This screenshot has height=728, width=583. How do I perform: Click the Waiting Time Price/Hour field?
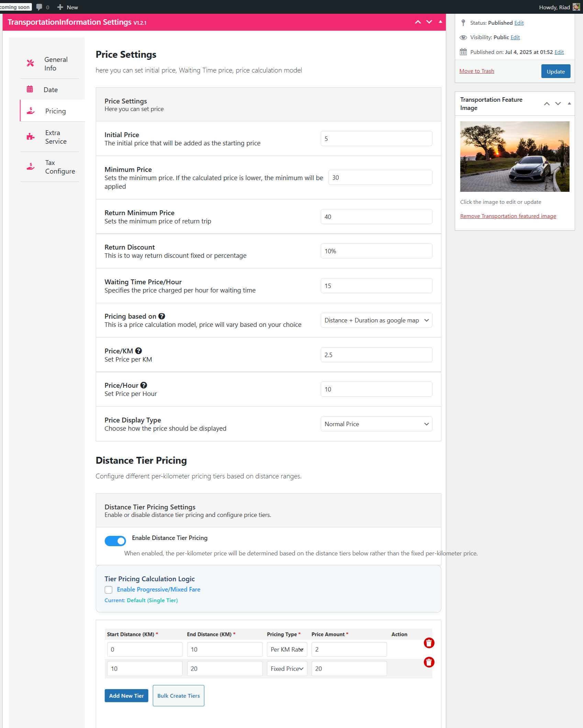tap(376, 286)
